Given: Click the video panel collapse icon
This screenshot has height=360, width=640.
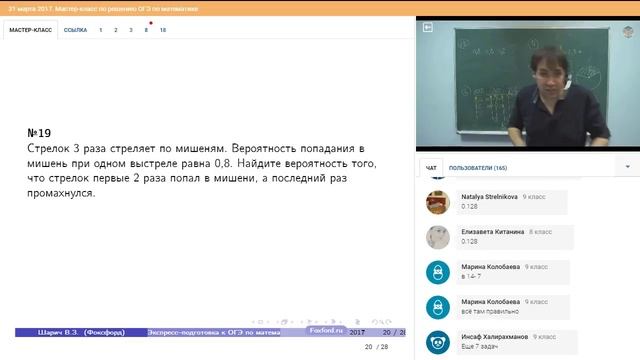Looking at the screenshot, I should [x=428, y=27].
